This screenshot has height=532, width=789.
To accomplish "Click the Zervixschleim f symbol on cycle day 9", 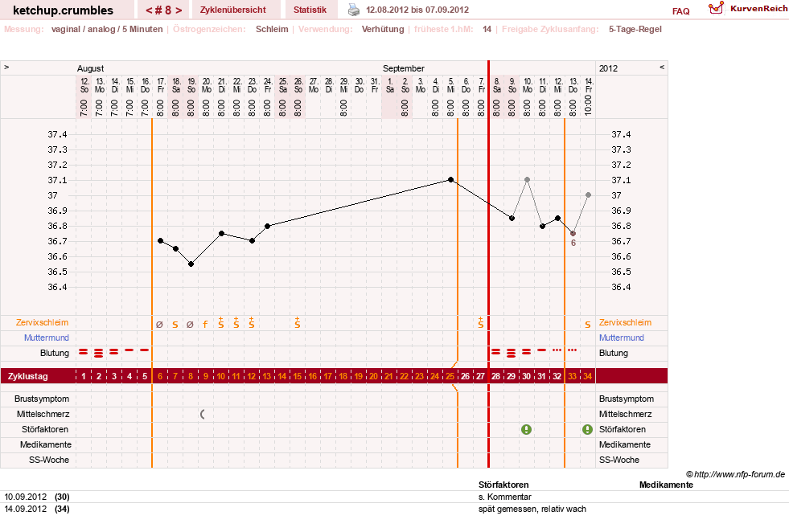I will coord(205,325).
